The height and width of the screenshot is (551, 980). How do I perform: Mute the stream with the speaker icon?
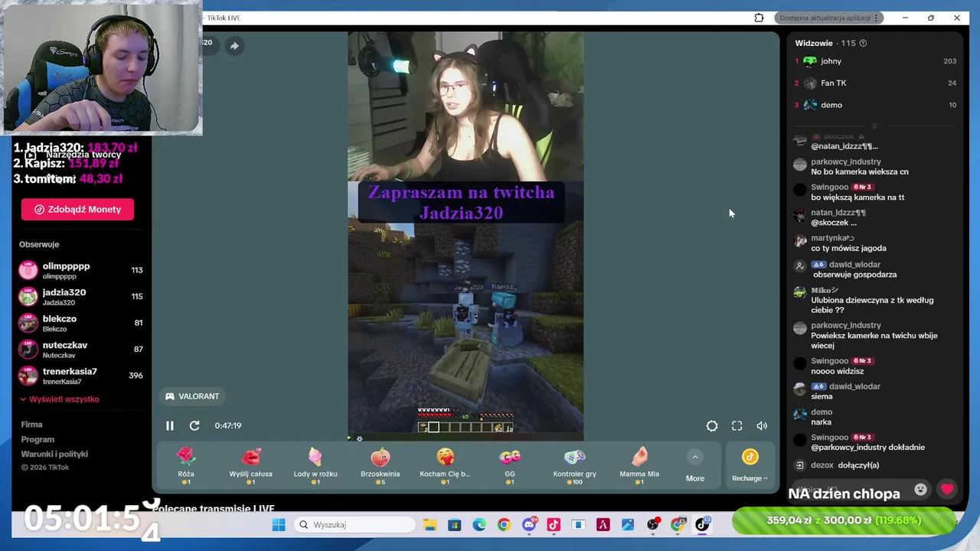click(x=762, y=425)
